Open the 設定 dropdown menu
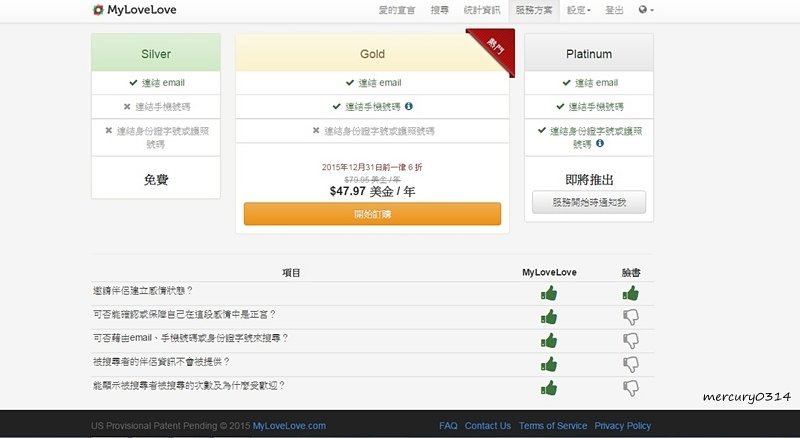The width and height of the screenshot is (800, 438). tap(579, 10)
